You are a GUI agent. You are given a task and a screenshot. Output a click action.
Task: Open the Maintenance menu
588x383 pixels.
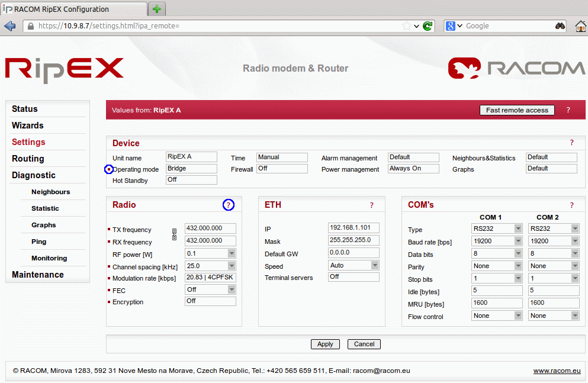tap(38, 275)
